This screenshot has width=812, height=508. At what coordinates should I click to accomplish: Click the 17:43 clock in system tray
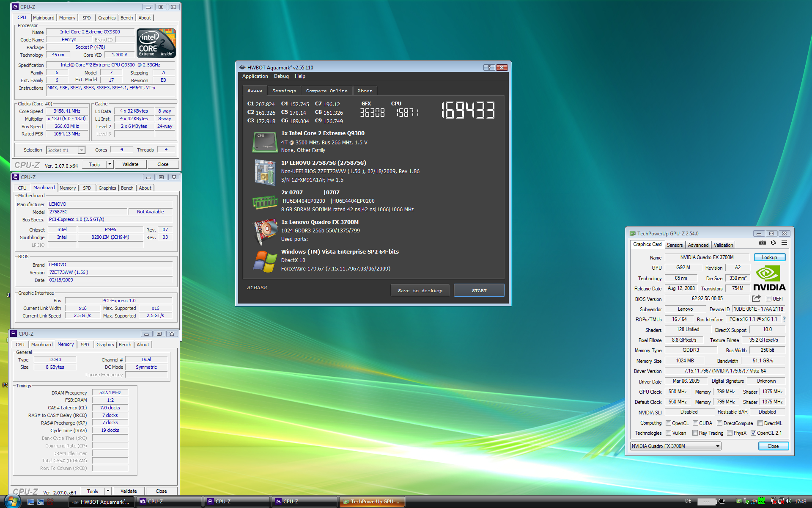coord(800,502)
